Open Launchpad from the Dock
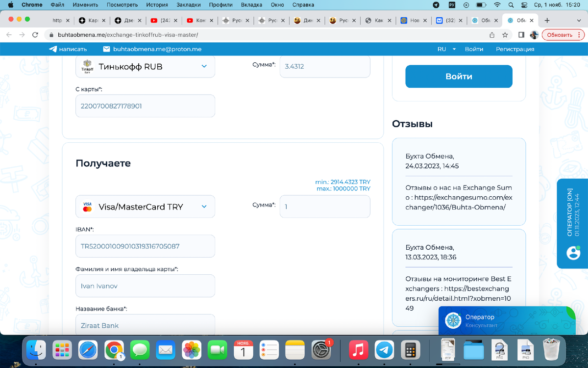The image size is (588, 368). pos(62,350)
